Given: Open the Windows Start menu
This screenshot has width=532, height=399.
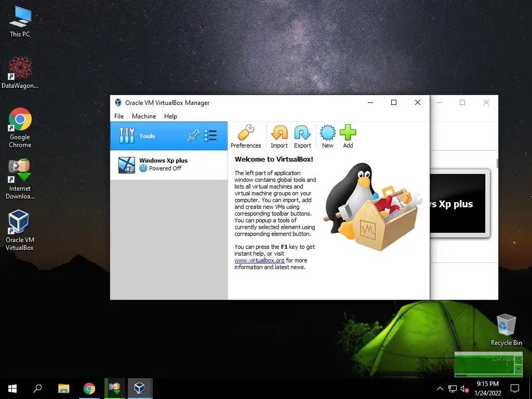Looking at the screenshot, I should 12,389.
